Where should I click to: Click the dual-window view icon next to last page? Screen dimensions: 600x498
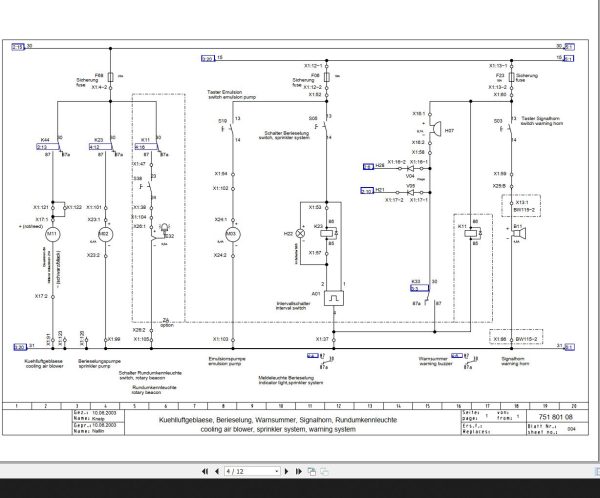(312, 472)
